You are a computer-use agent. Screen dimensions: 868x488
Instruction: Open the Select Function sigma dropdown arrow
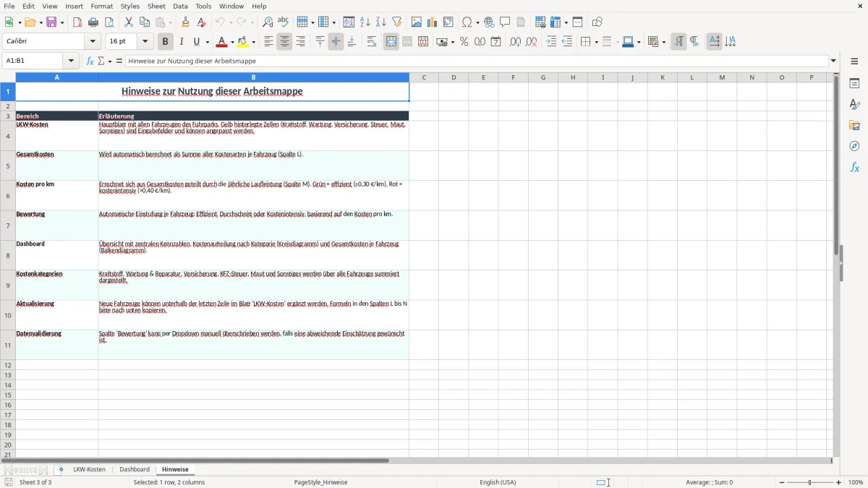tap(110, 61)
